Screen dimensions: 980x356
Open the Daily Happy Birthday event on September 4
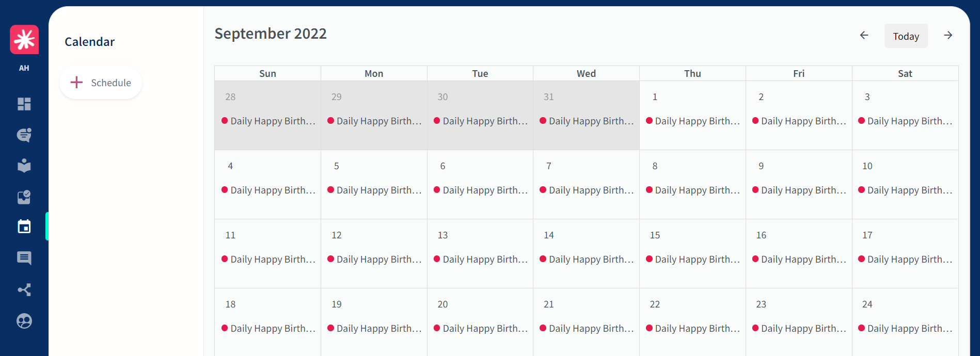(x=268, y=190)
